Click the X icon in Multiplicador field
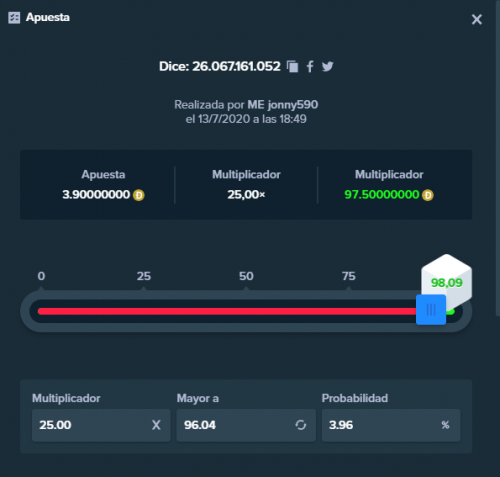Viewport: 500px width, 477px height. pos(156,425)
